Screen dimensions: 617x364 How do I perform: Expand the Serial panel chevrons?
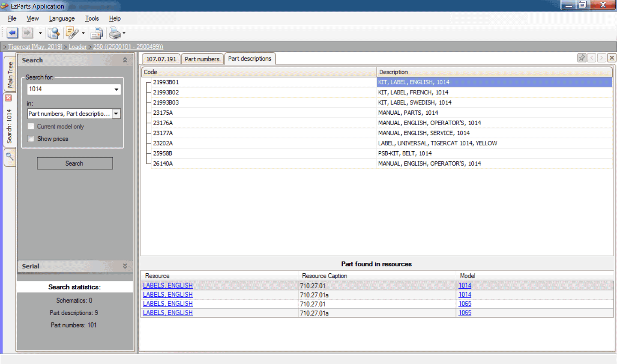125,266
